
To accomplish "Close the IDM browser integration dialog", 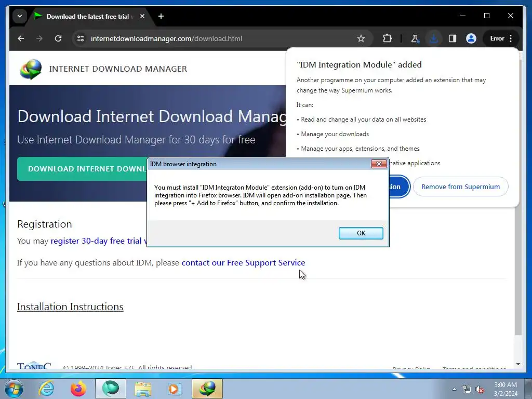I will click(379, 164).
